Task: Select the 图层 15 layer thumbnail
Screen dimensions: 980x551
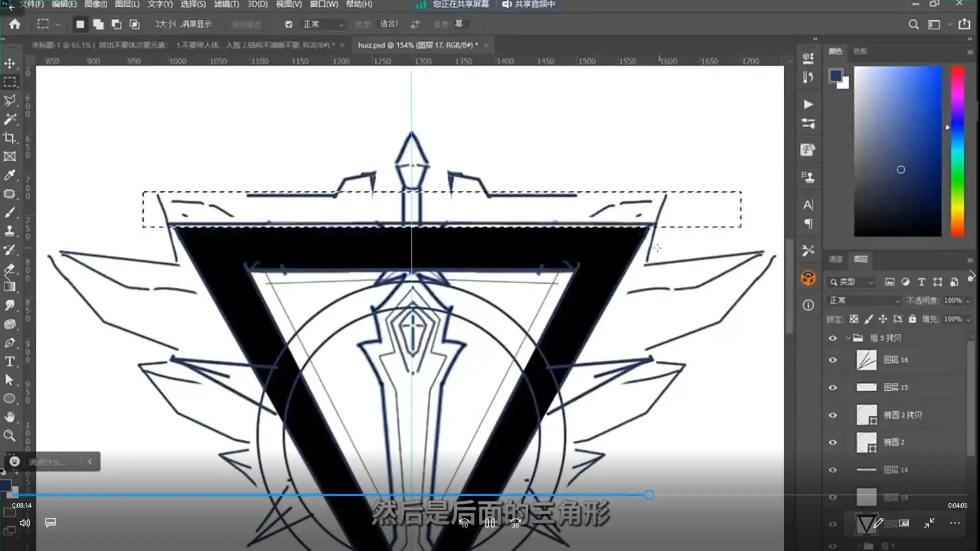Action: [x=866, y=387]
